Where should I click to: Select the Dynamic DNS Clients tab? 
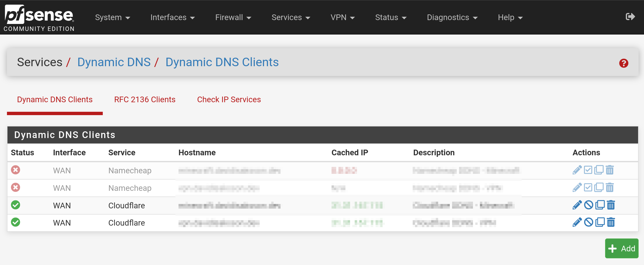click(55, 99)
